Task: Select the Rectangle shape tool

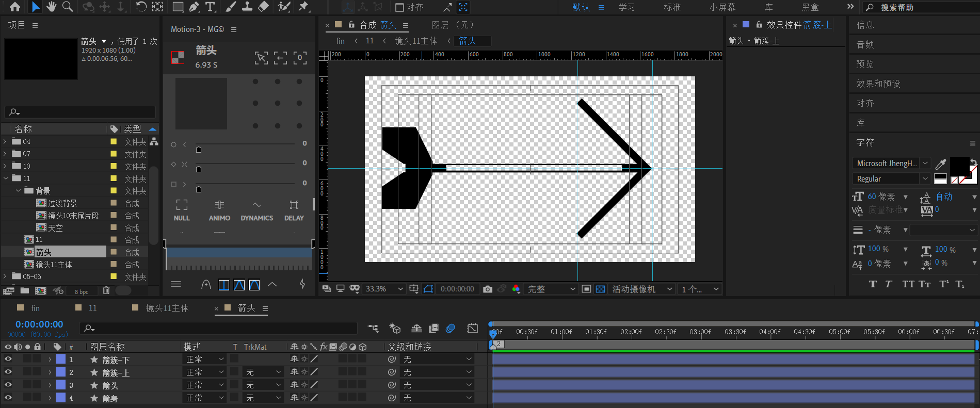Action: (178, 7)
